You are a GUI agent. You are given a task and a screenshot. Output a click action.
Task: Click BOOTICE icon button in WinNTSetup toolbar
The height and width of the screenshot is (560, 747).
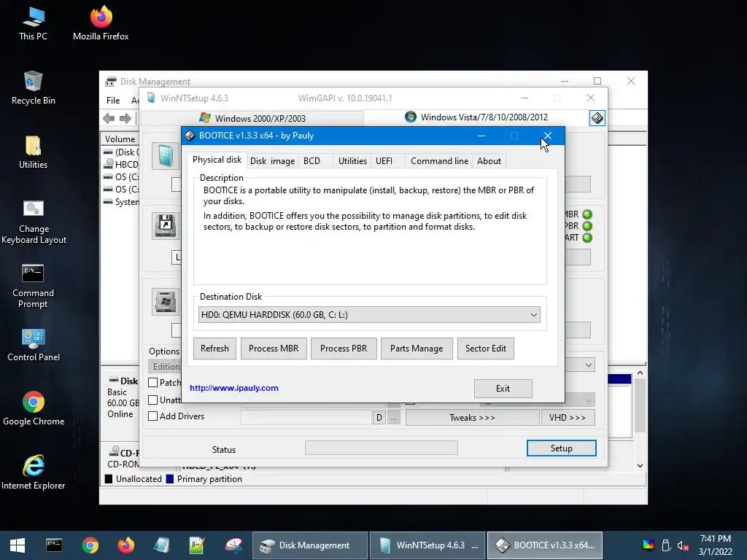point(597,117)
